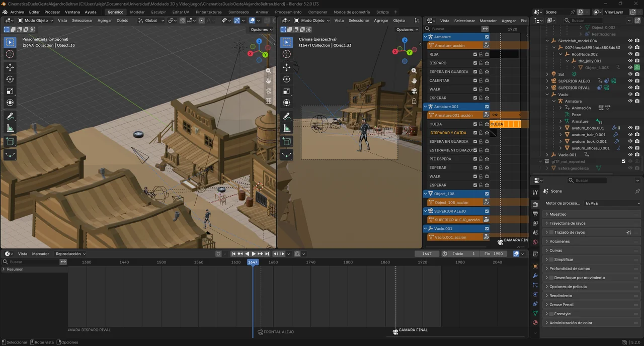Click the sync visible range icon in NLA search
This screenshot has height=346, width=644.
pos(485,29)
